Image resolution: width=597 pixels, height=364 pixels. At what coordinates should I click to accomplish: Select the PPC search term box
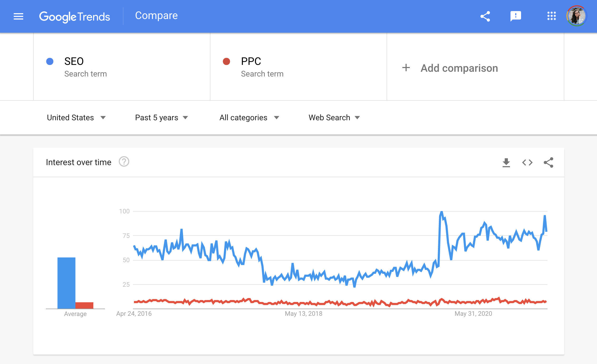click(x=298, y=67)
